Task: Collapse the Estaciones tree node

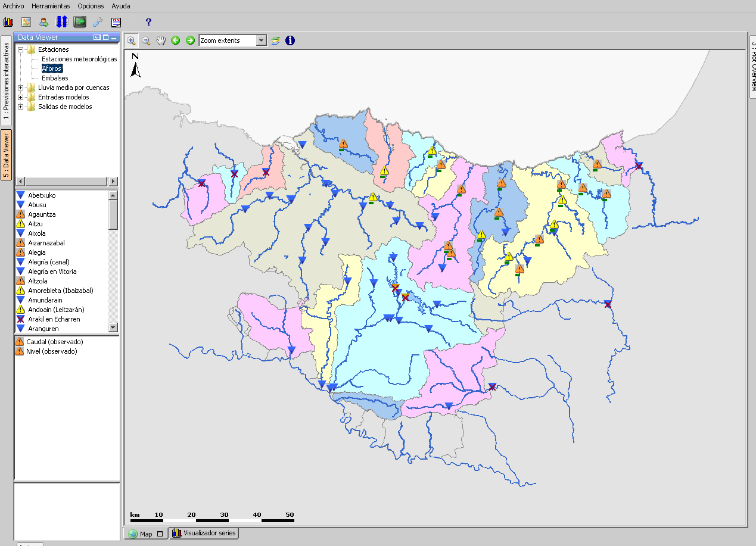Action: (21, 49)
